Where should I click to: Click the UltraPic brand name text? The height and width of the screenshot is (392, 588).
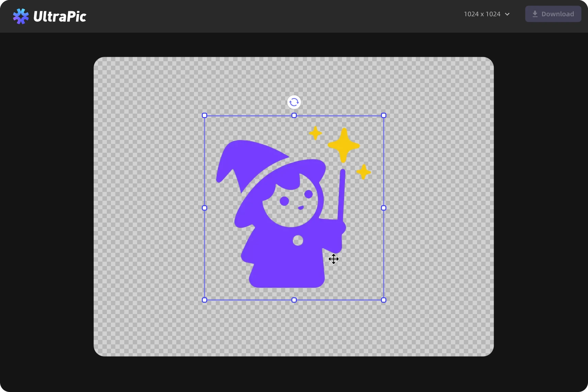(60, 16)
